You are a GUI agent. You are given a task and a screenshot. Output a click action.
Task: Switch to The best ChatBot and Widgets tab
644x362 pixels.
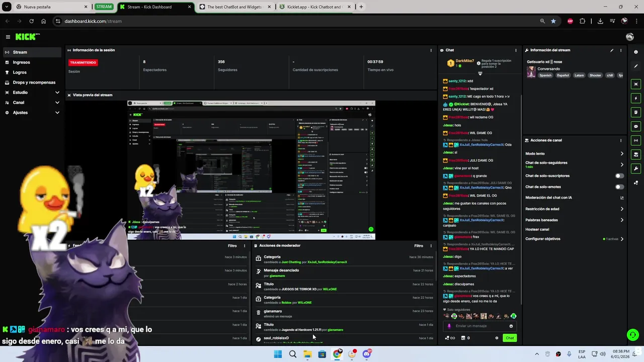[x=235, y=7]
